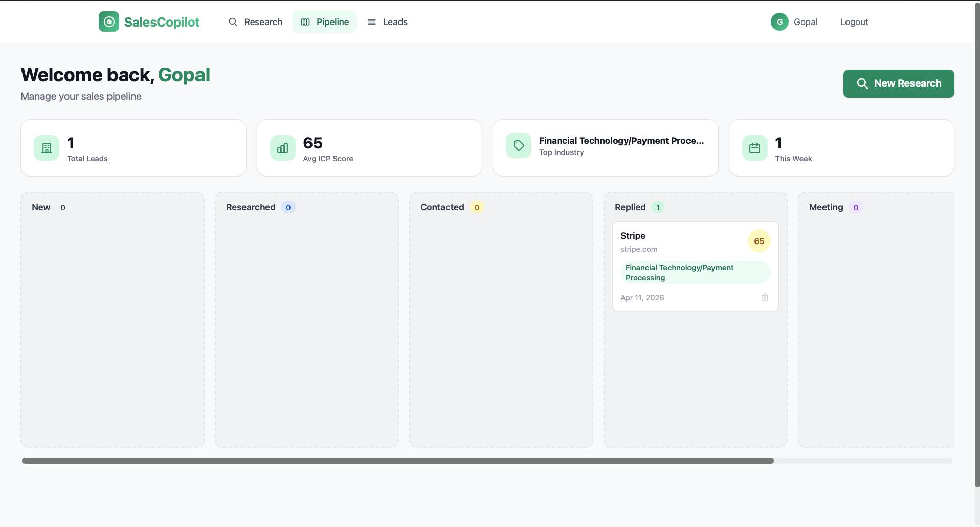
Task: Click the Avg ICP Score chart icon
Action: coord(282,148)
